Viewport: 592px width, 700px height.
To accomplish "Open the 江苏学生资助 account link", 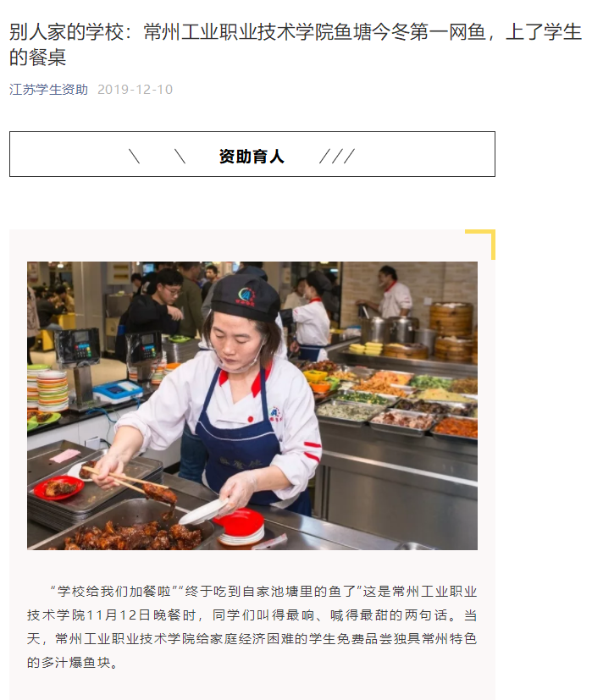I will click(48, 89).
